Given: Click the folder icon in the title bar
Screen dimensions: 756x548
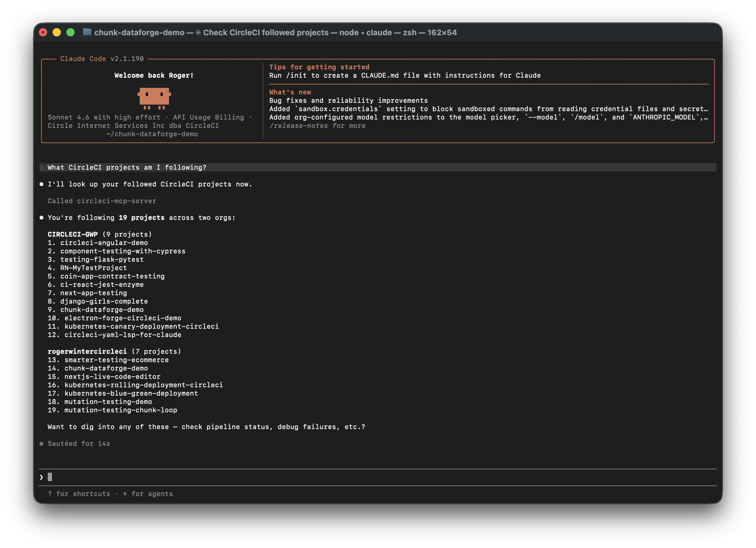Looking at the screenshot, I should pos(87,32).
